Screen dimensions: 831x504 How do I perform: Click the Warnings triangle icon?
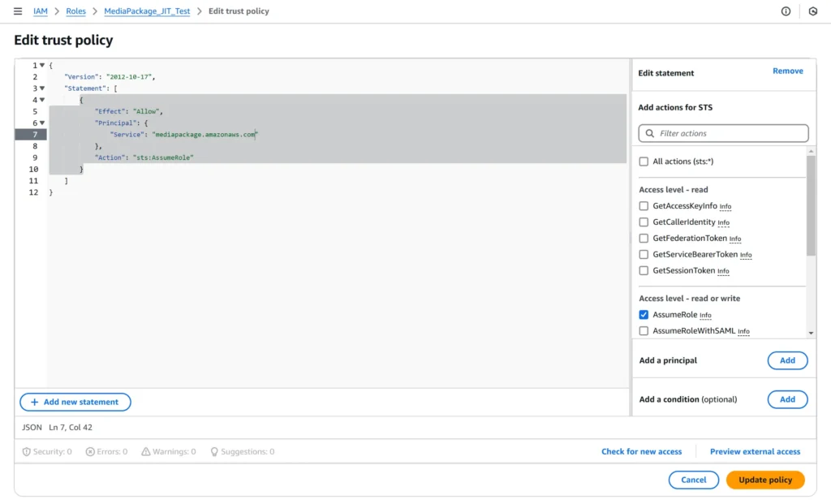click(x=146, y=451)
